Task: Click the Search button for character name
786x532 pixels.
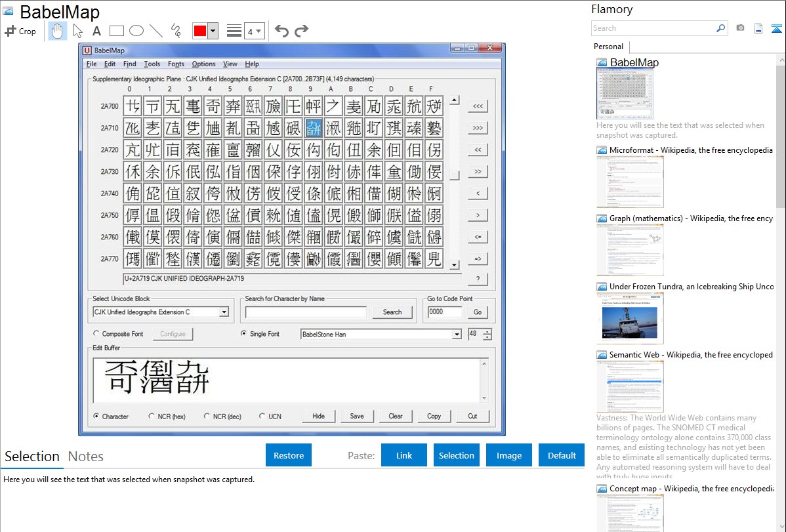Action: (x=392, y=312)
